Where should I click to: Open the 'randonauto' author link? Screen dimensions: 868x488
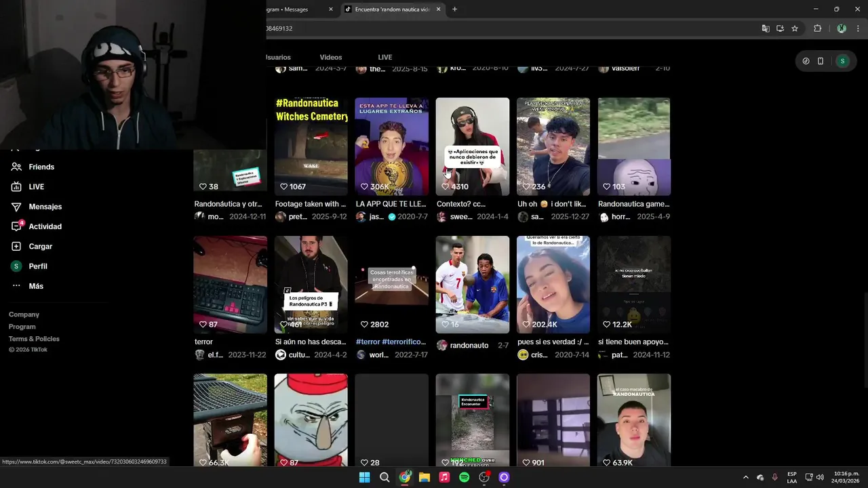tap(469, 346)
